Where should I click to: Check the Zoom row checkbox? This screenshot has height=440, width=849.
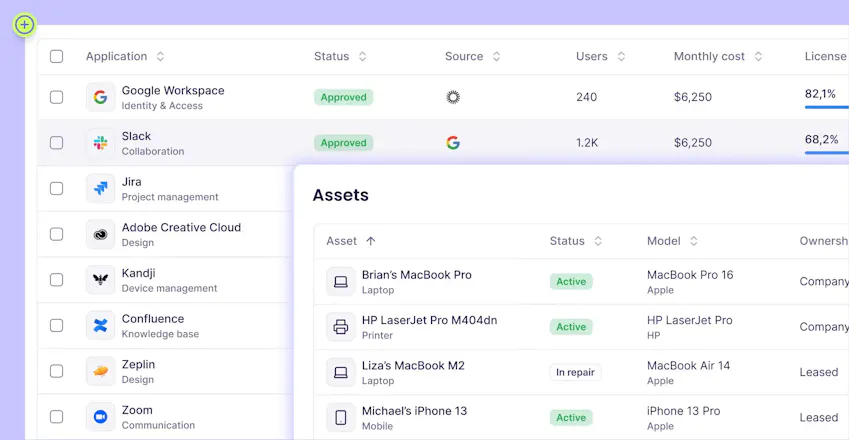coord(56,417)
